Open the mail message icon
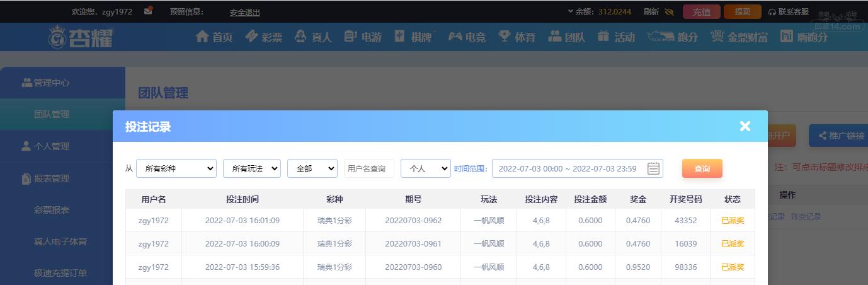Screen dimensions: 868x285 click(x=148, y=11)
